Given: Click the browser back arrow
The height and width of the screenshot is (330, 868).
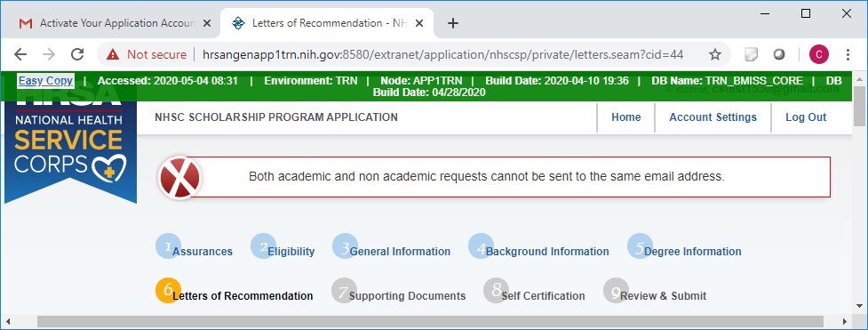Looking at the screenshot, I should 20,54.
